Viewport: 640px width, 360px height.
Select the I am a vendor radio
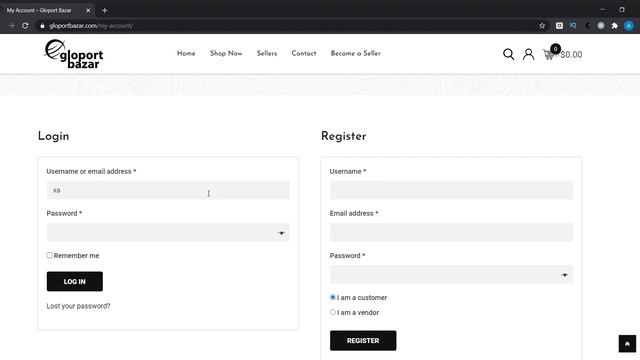[x=333, y=312]
